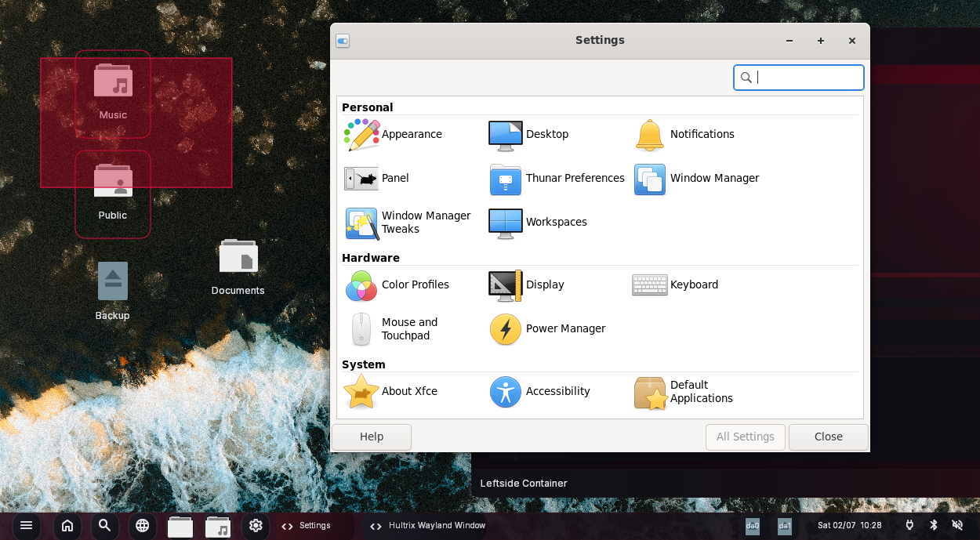
Task: Toggle Bluetooth from the system tray
Action: (933, 525)
